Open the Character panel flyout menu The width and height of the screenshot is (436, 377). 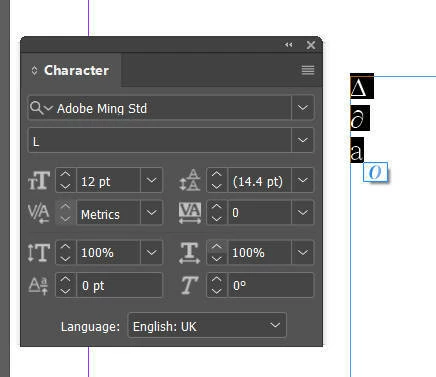pyautogui.click(x=308, y=70)
